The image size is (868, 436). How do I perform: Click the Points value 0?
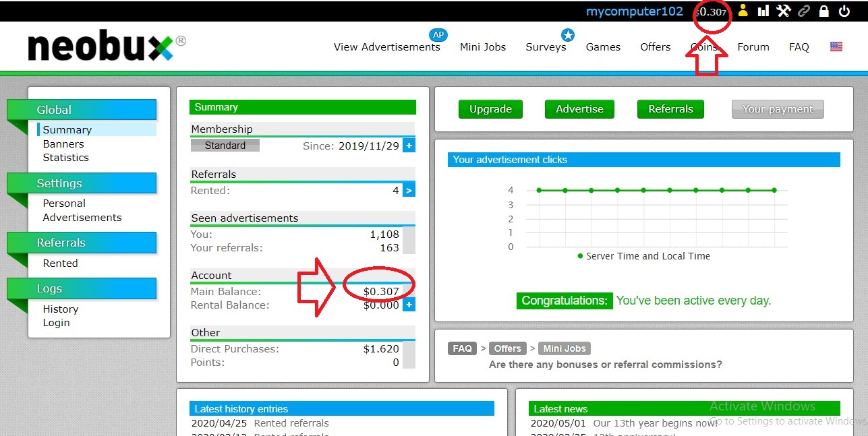(x=396, y=363)
